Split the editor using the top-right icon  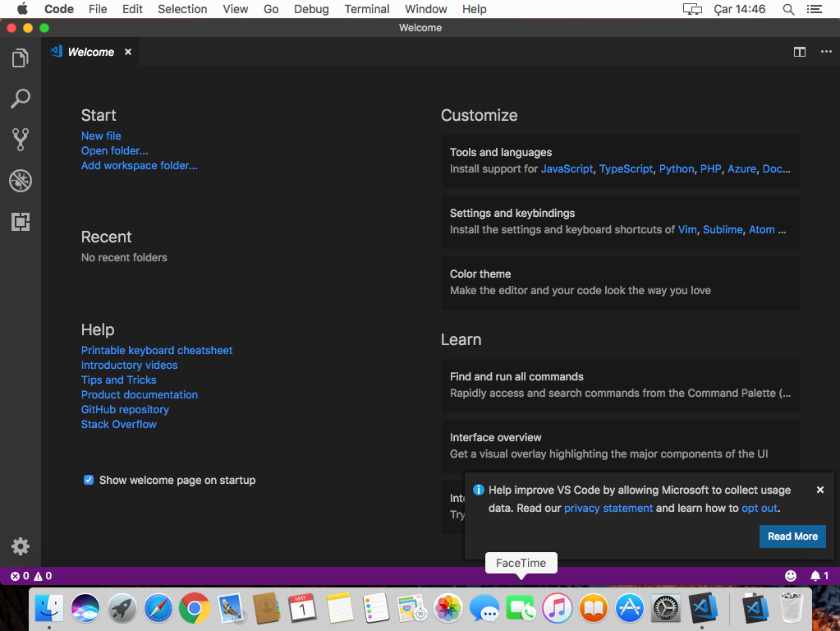pos(800,51)
